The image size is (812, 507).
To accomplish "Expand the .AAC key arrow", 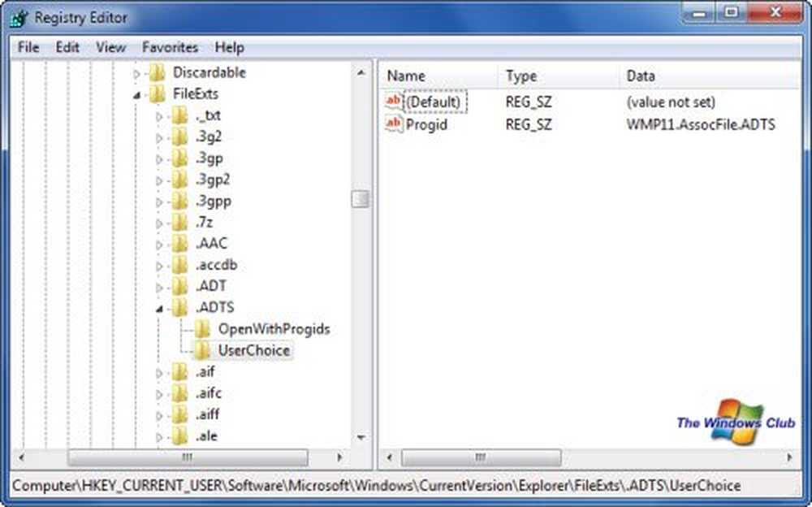I will coord(159,244).
